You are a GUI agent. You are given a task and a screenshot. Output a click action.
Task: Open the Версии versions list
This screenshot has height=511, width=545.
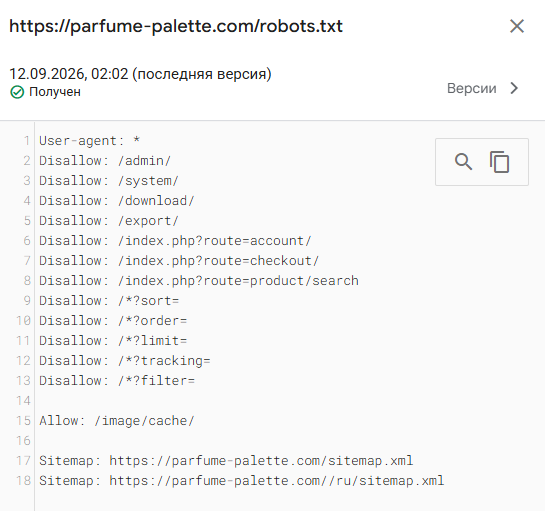pos(472,88)
